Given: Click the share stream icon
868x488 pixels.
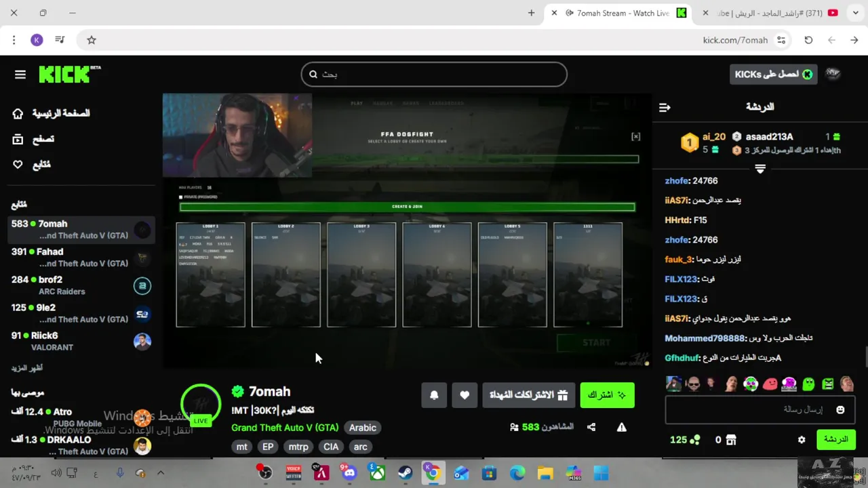Looking at the screenshot, I should coord(591,427).
